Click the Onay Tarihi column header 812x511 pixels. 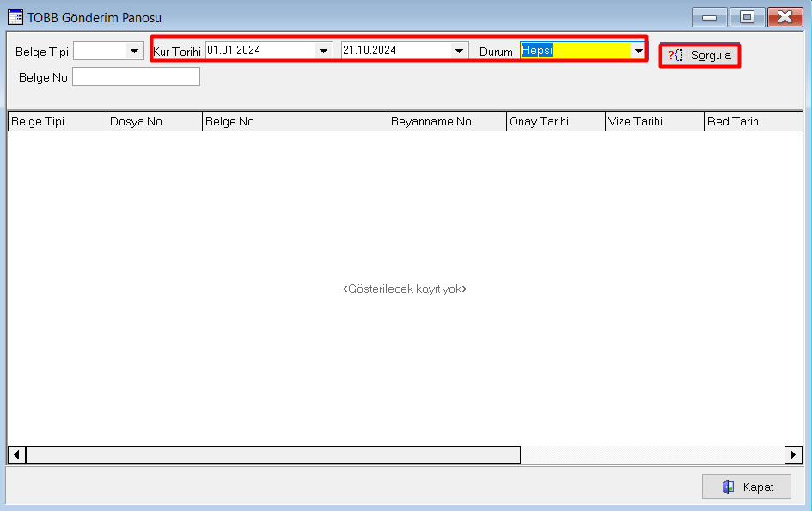click(555, 121)
